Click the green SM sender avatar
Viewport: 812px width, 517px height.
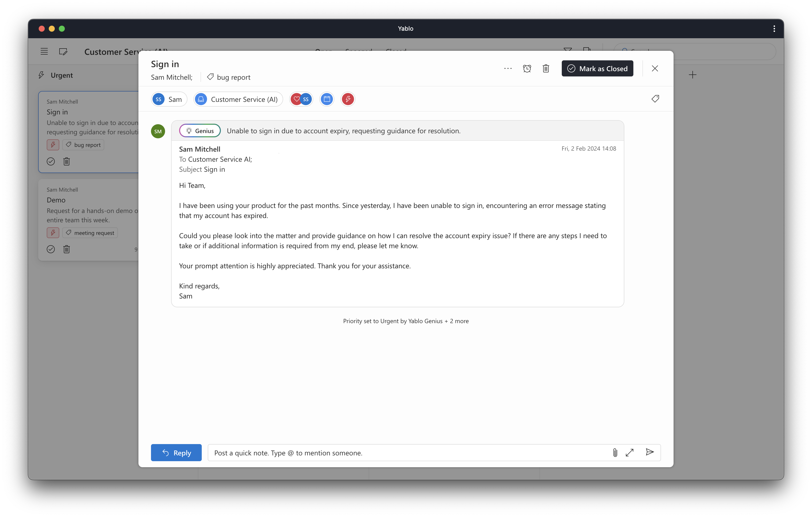[x=158, y=131]
